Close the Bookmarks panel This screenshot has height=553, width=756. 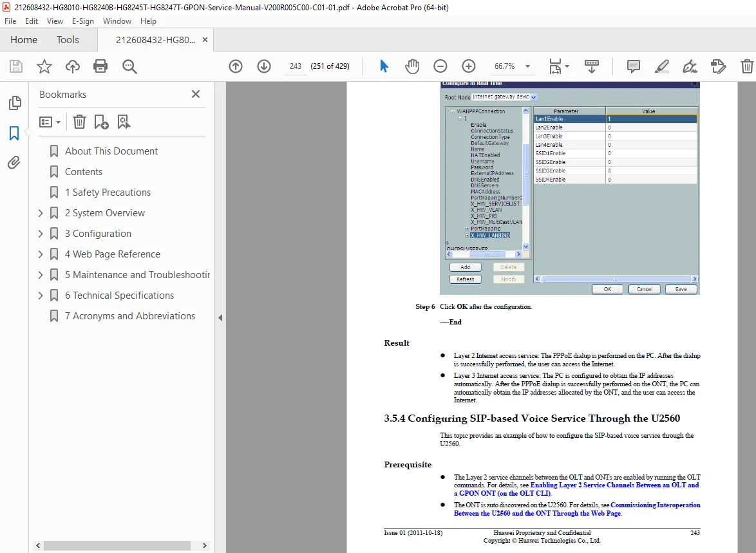coord(195,94)
